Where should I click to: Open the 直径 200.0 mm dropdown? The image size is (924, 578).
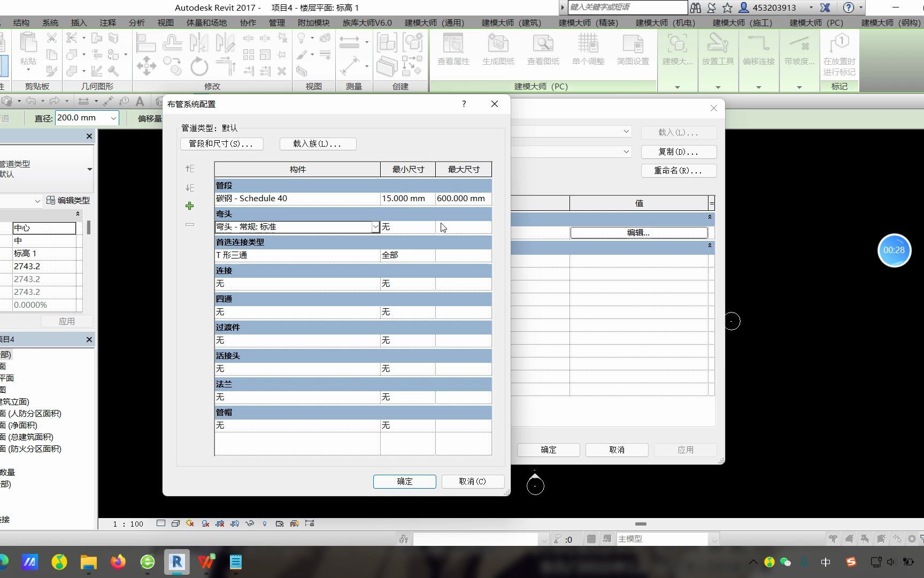coord(112,118)
